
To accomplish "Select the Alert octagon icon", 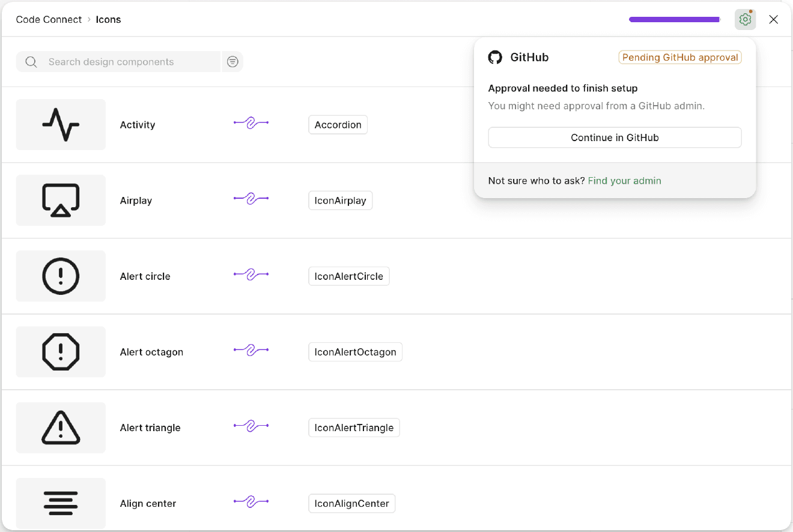I will pyautogui.click(x=60, y=352).
